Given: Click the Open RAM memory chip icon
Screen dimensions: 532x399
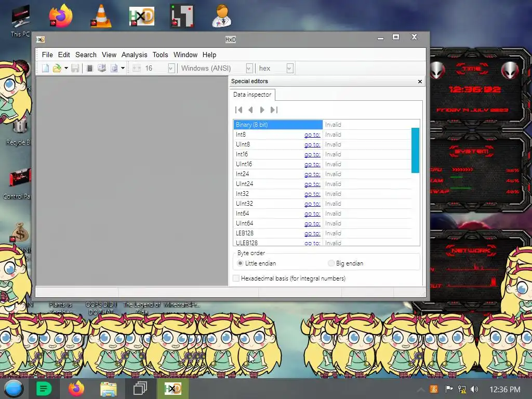Looking at the screenshot, I should click(89, 68).
